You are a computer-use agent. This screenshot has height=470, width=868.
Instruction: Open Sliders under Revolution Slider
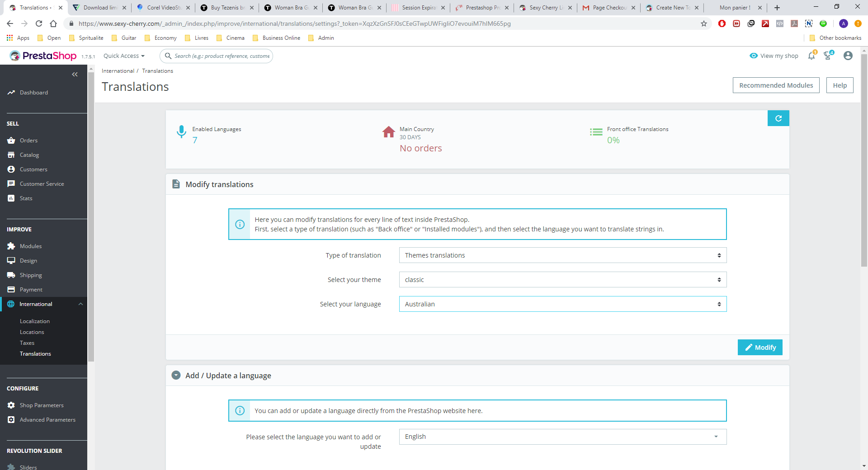pyautogui.click(x=28, y=467)
